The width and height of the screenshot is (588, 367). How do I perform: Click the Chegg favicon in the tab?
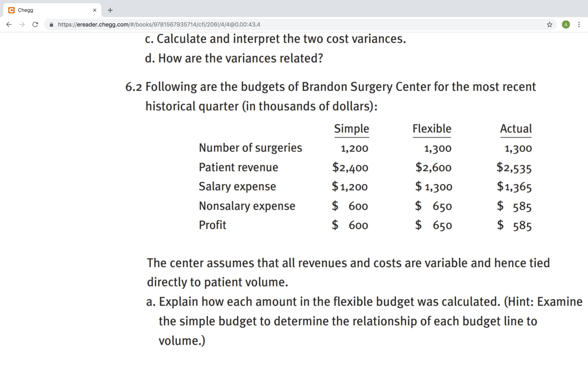(x=11, y=10)
